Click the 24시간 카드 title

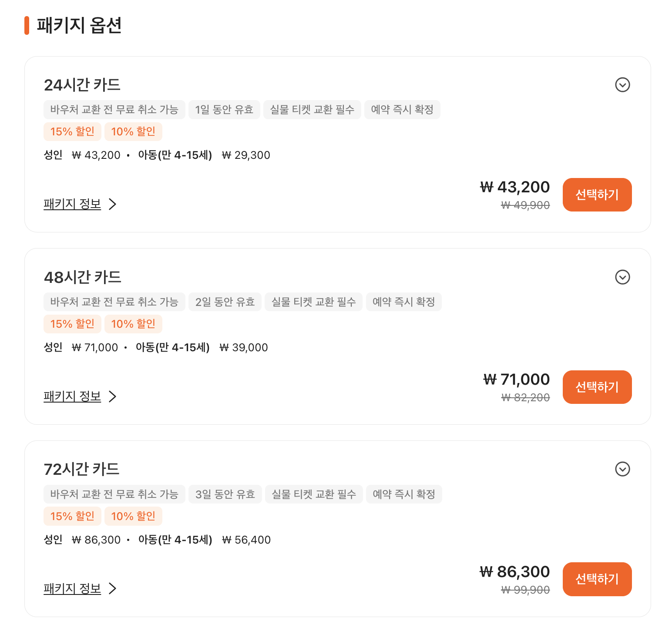click(x=82, y=85)
